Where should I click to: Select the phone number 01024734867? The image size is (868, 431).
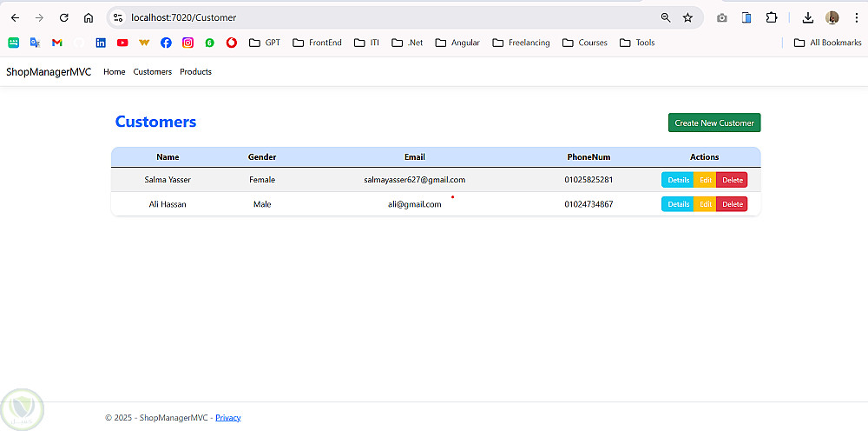click(x=589, y=204)
